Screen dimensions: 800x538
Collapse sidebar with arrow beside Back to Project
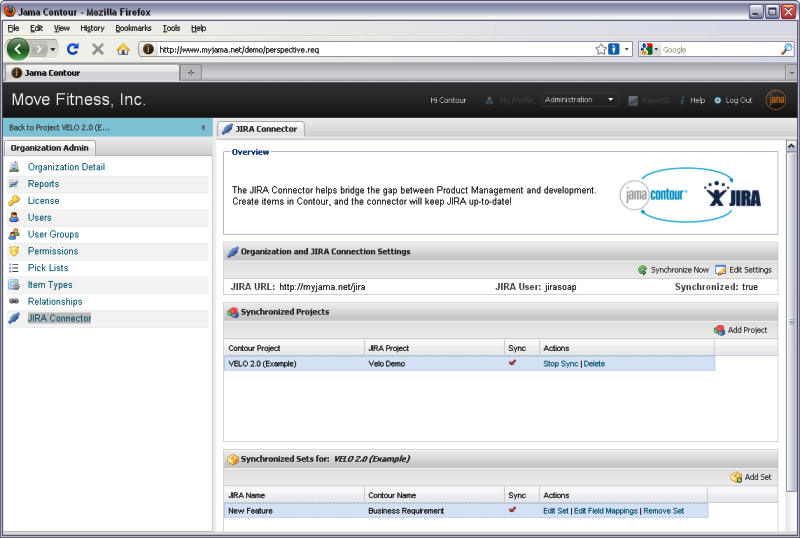pos(203,128)
